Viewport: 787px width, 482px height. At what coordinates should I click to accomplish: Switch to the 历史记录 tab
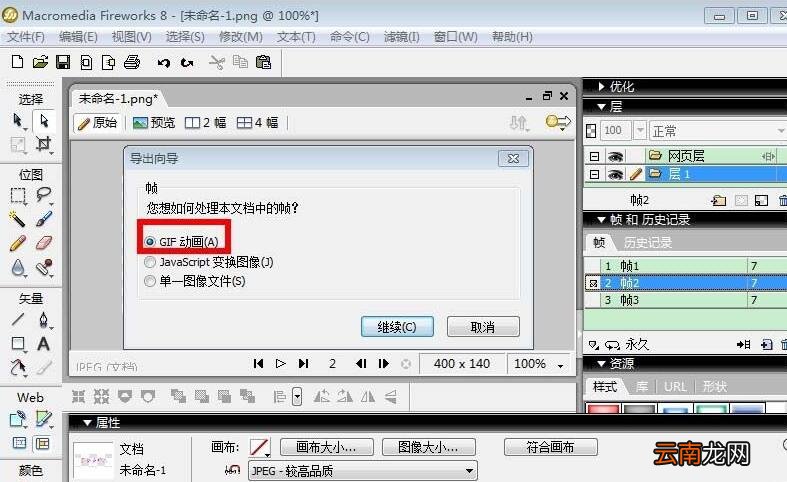coord(647,243)
